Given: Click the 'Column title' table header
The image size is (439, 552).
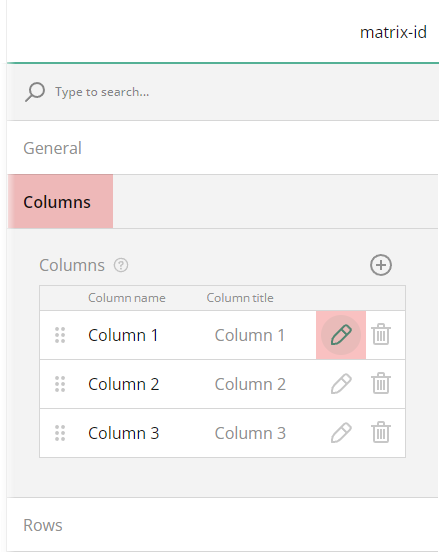Looking at the screenshot, I should 240,298.
